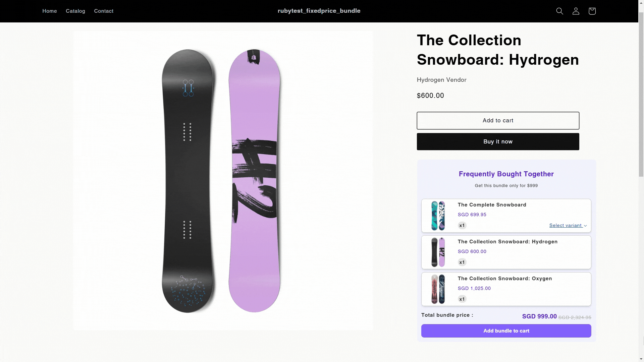Viewport: 644px width, 362px height.
Task: Open the shopping cart icon
Action: click(x=592, y=11)
